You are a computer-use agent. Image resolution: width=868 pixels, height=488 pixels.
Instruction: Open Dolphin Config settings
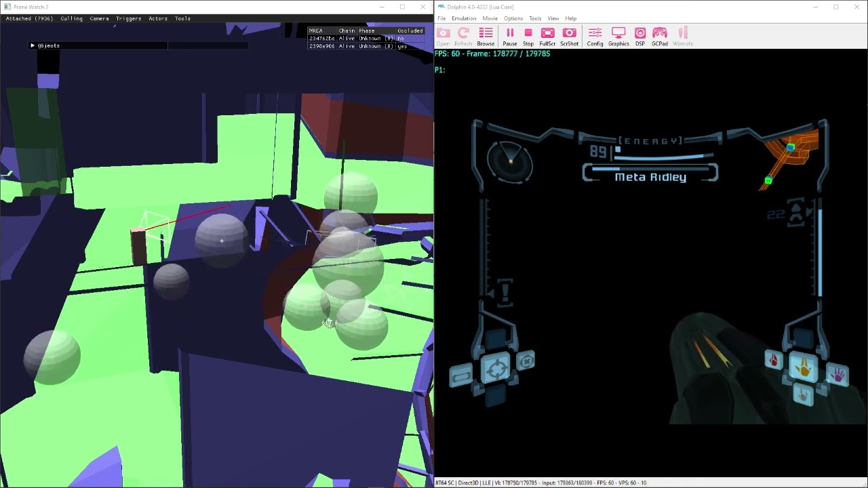595,36
